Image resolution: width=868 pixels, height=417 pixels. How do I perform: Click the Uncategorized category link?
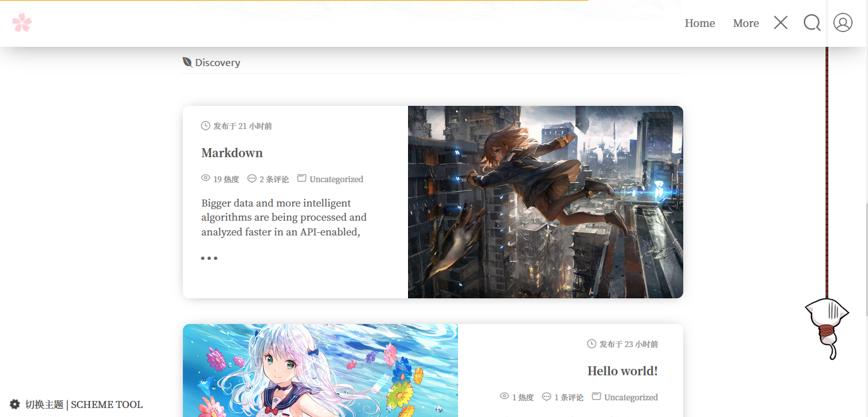[336, 178]
